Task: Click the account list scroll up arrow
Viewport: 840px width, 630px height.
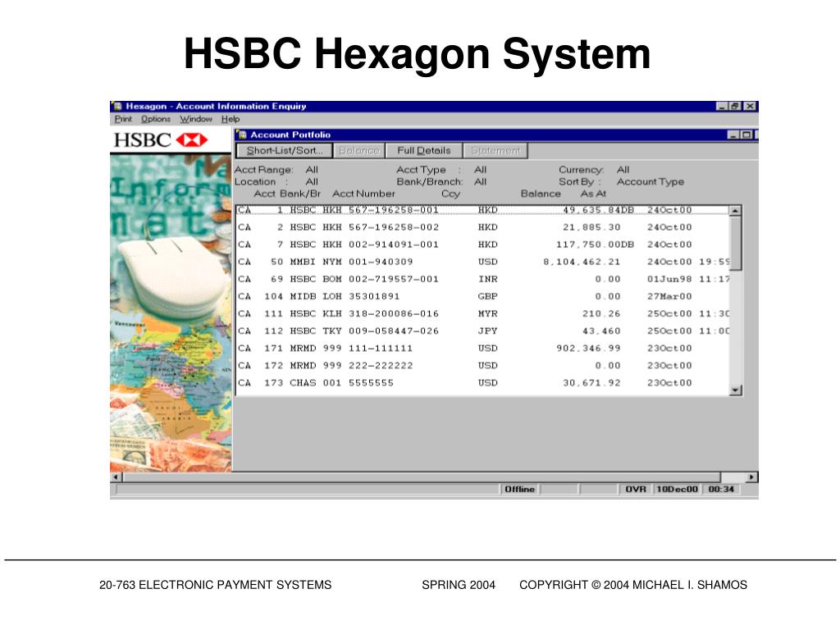Action: (x=736, y=211)
